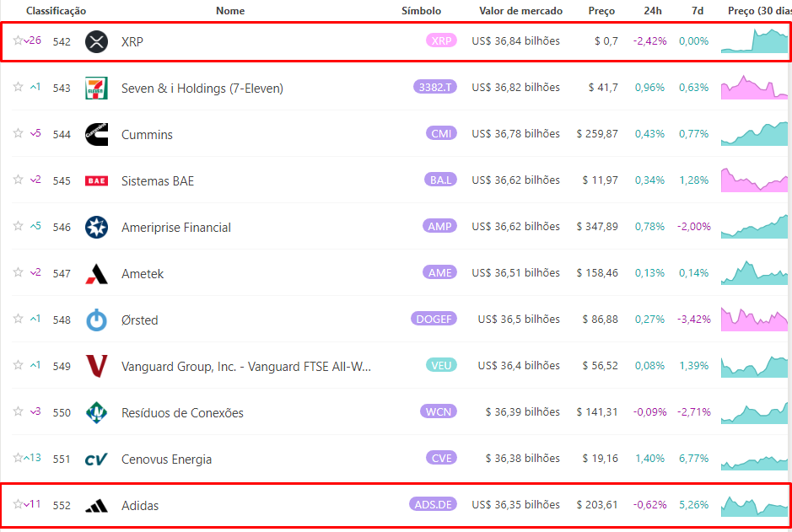Screen dimensions: 792x532
Task: Click the 7d change "6,77%"
Action: pos(693,459)
